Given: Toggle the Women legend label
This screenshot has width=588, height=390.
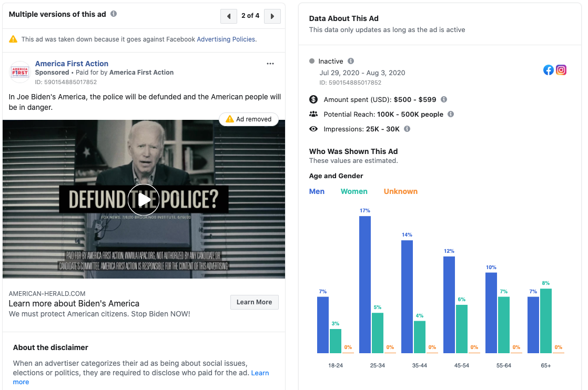Looking at the screenshot, I should [x=354, y=191].
